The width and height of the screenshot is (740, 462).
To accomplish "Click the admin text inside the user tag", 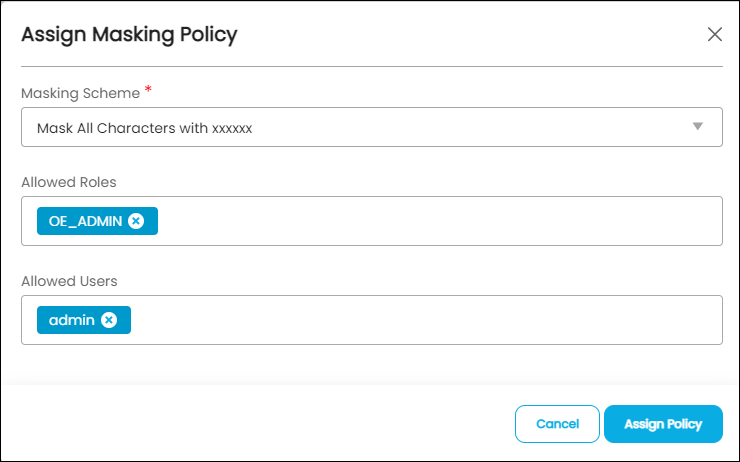I will pos(72,320).
